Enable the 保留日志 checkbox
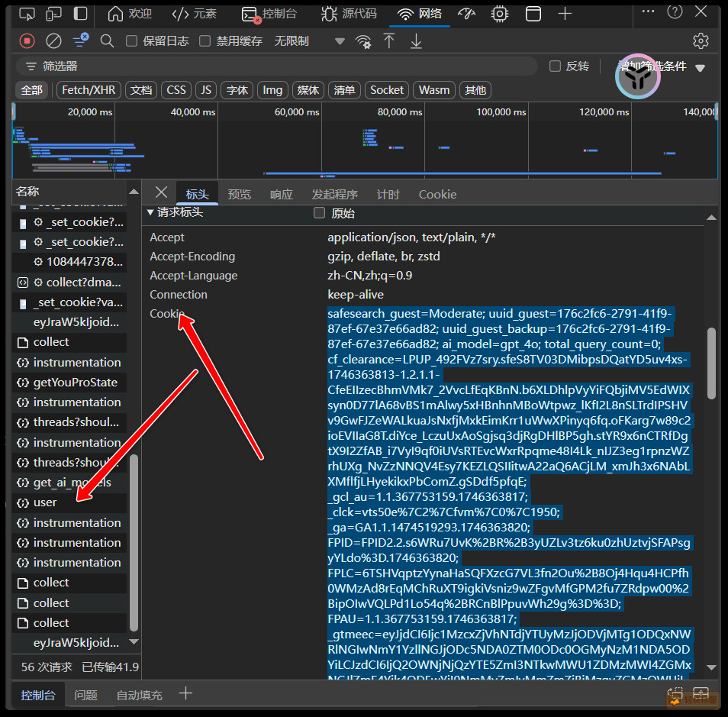Screen dimensions: 728x717 click(132, 40)
